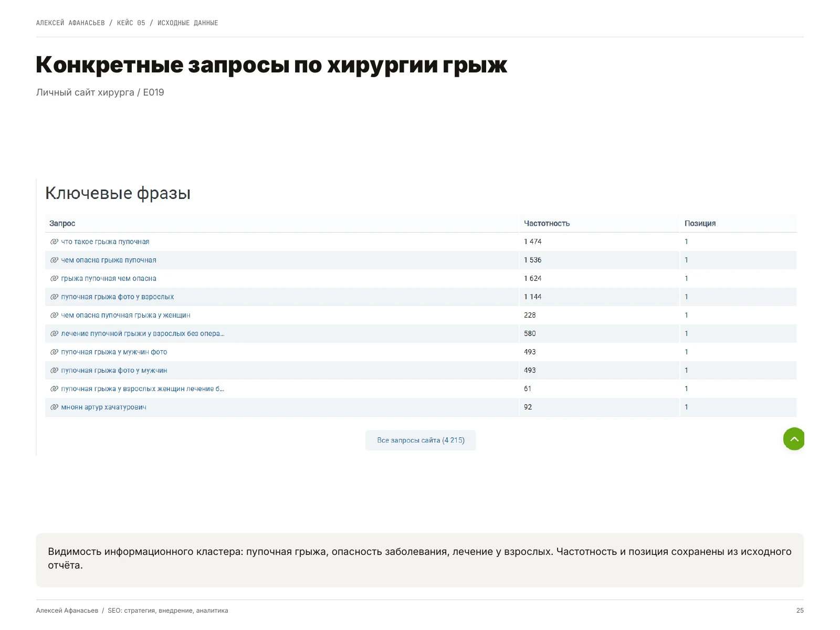The height and width of the screenshot is (630, 840).
Task: Open all site queries button (4 215)
Action: [x=421, y=440]
